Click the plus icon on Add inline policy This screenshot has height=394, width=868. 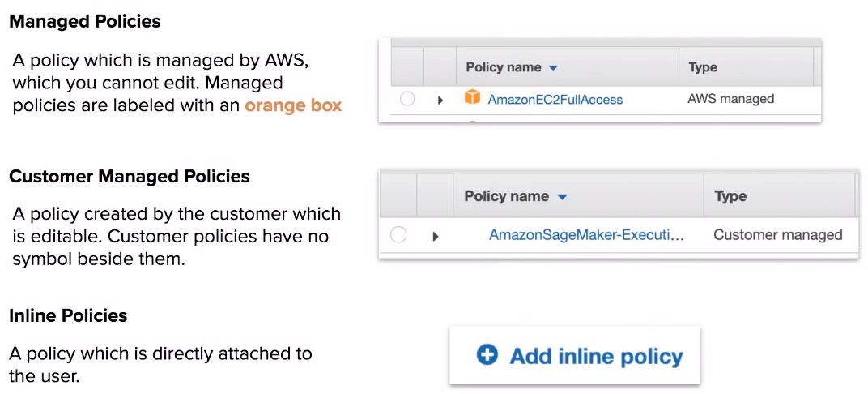click(x=487, y=354)
